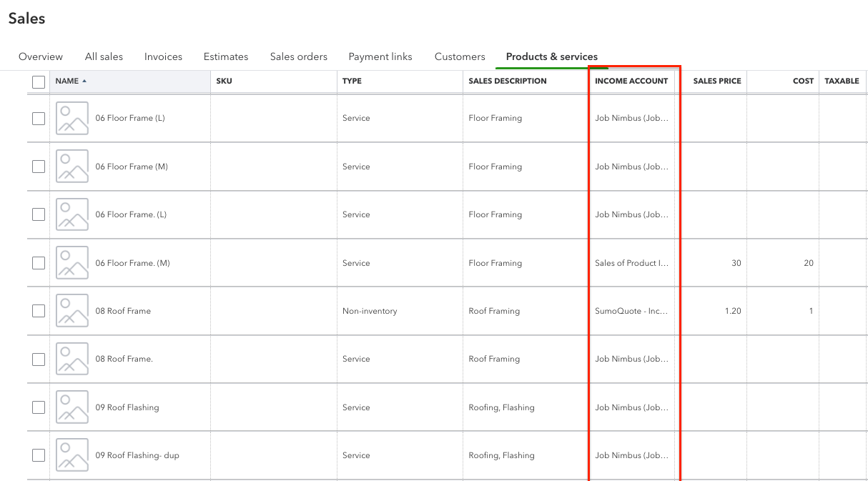Switch to the Overview tab
The height and width of the screenshot is (481, 868).
pos(41,56)
